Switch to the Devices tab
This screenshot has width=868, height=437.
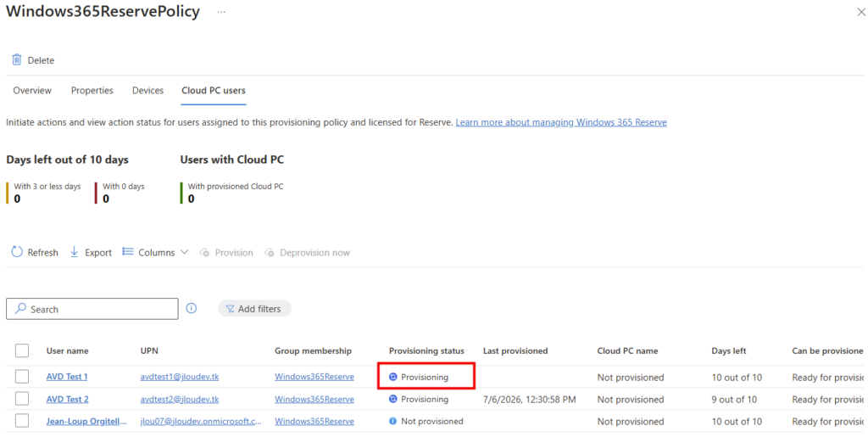click(147, 90)
